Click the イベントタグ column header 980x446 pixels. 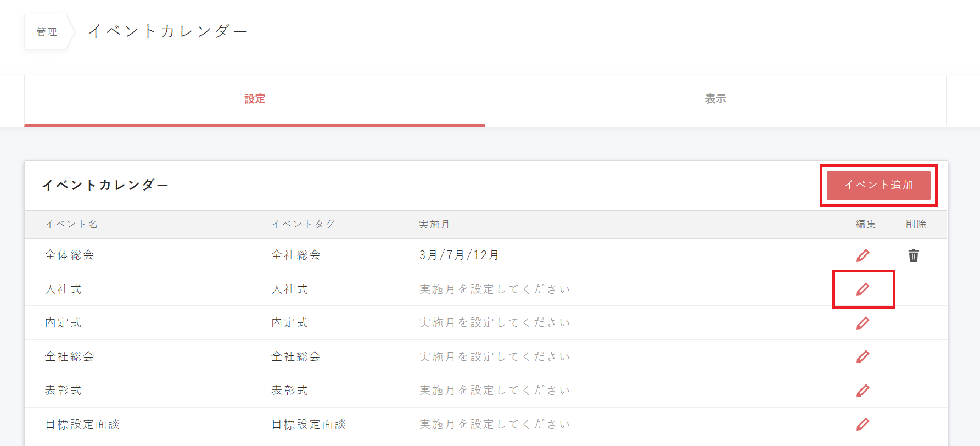(303, 224)
